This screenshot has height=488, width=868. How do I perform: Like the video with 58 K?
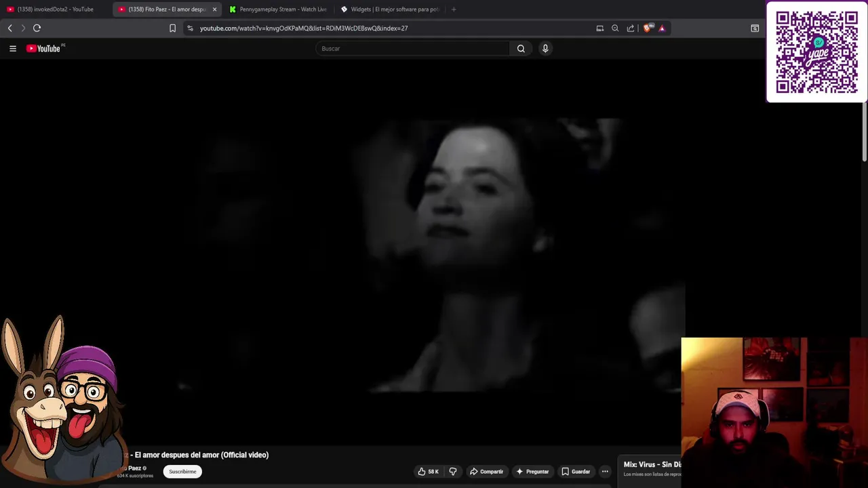428,472
